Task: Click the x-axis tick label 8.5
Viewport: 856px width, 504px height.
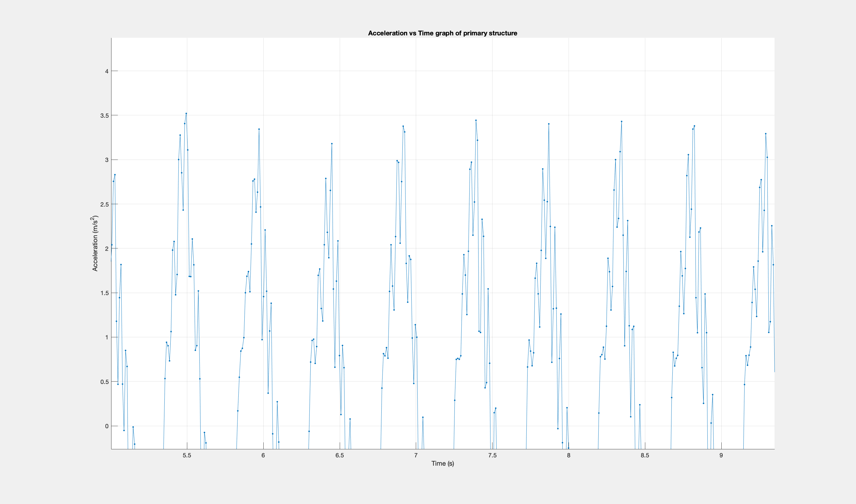Action: click(x=645, y=456)
